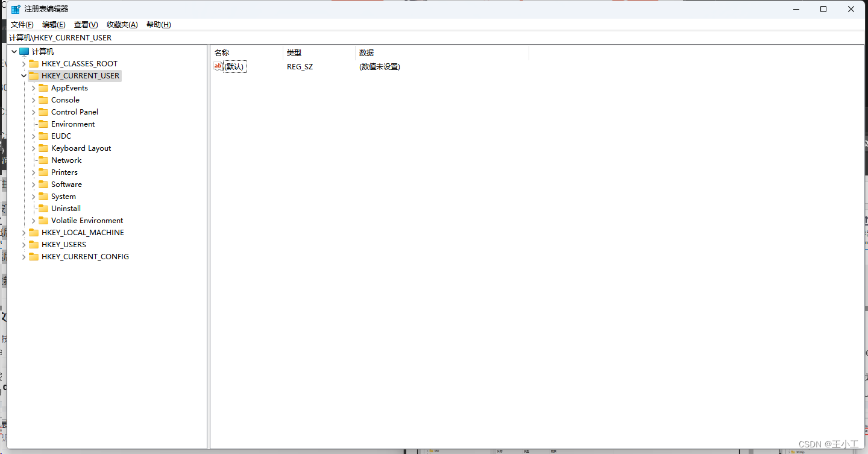Select the HKEY_CLASSES_ROOT label

click(x=80, y=64)
